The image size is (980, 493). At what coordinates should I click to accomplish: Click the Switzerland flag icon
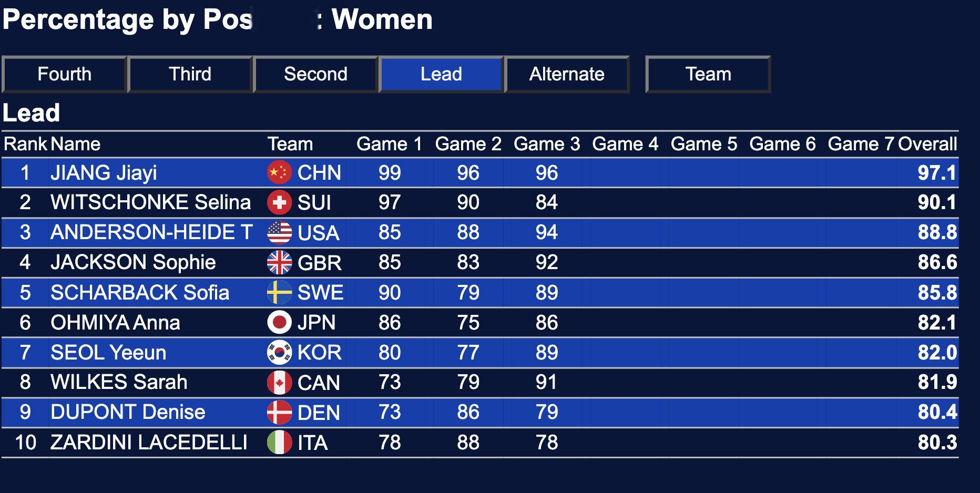(x=279, y=202)
